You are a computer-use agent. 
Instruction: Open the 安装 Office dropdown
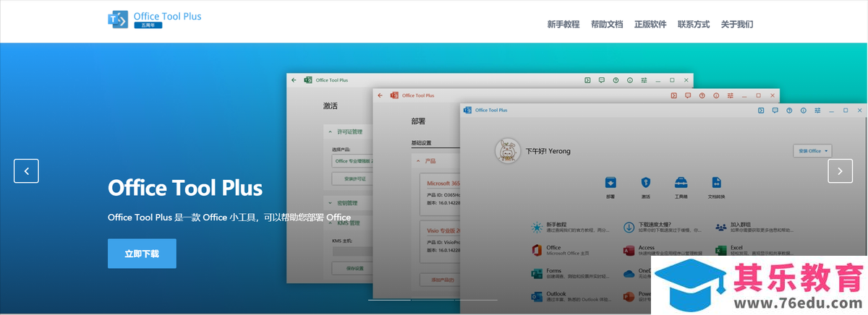tap(813, 151)
